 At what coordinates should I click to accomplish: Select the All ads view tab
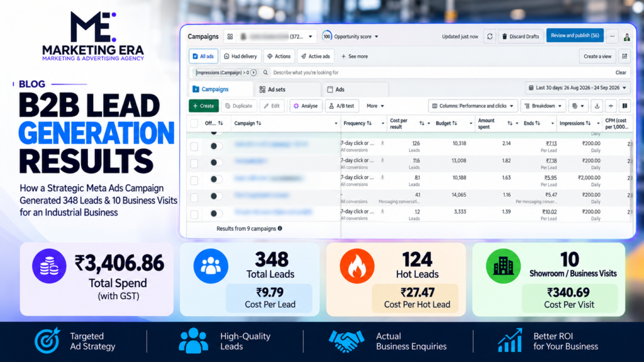203,56
